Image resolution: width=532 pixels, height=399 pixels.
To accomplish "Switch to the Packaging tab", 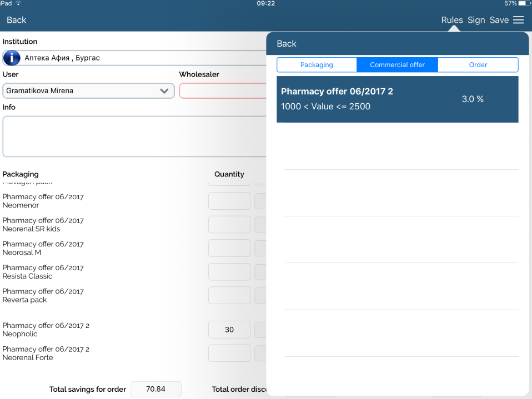I will point(317,65).
